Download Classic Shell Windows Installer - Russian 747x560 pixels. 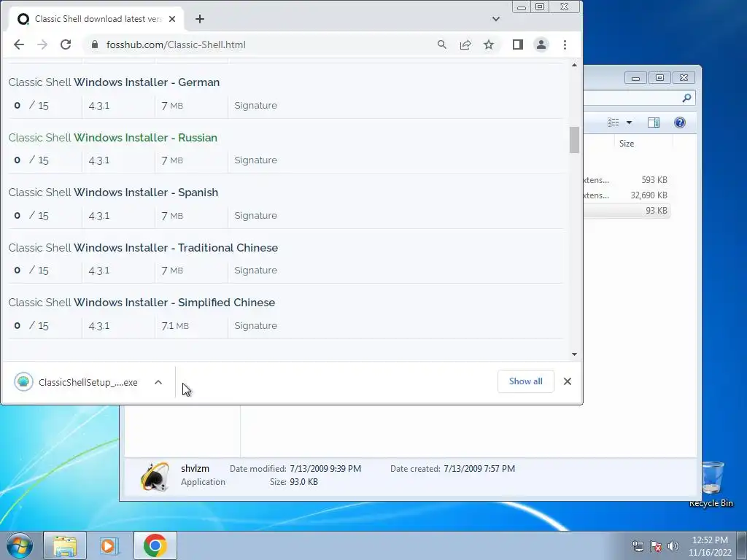pyautogui.click(x=113, y=138)
